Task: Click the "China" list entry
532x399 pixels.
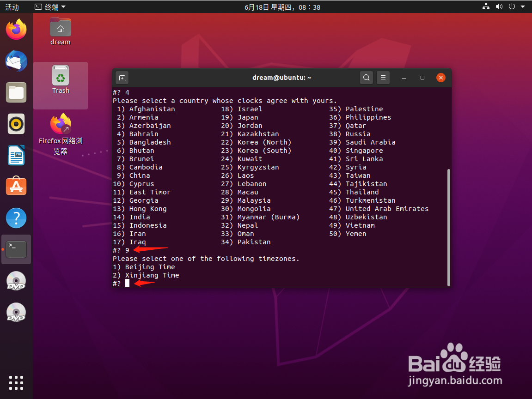Action: (x=140, y=175)
